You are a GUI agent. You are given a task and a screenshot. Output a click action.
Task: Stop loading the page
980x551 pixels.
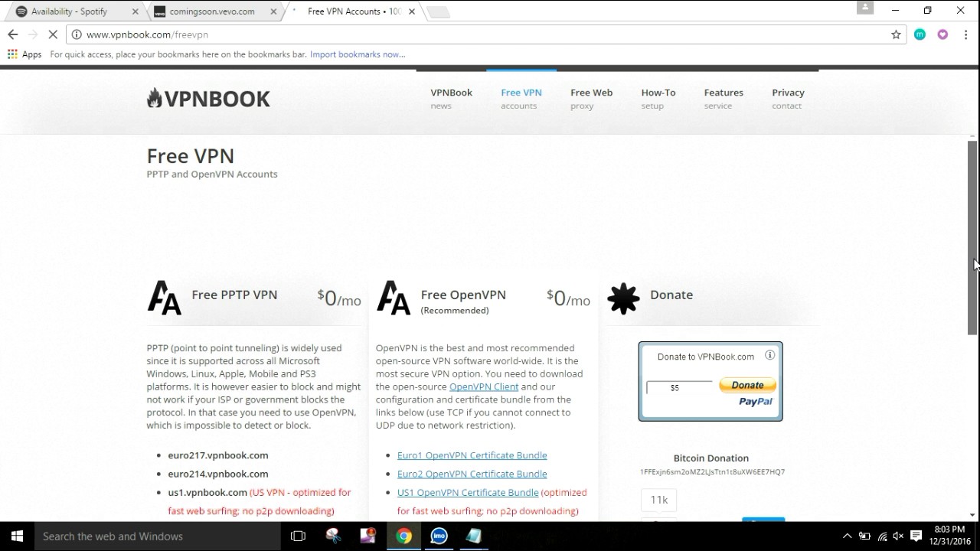[52, 34]
